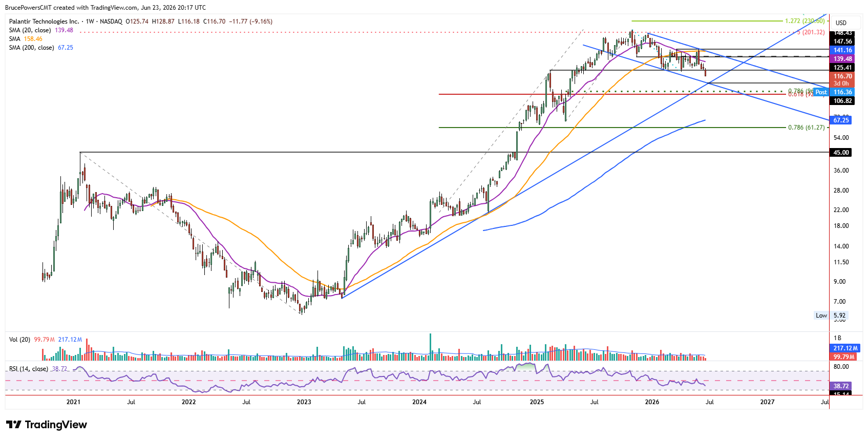Click the 125.41 black price label
The image size is (868, 440).
point(842,68)
